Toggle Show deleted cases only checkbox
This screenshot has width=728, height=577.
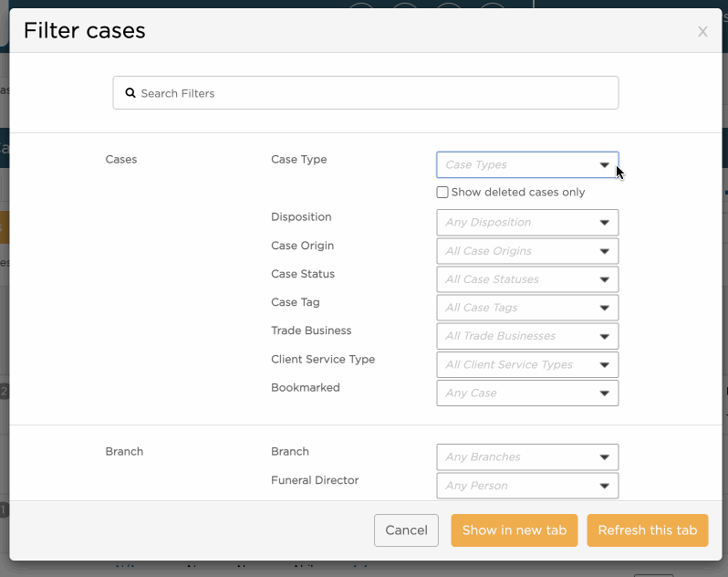pos(442,193)
